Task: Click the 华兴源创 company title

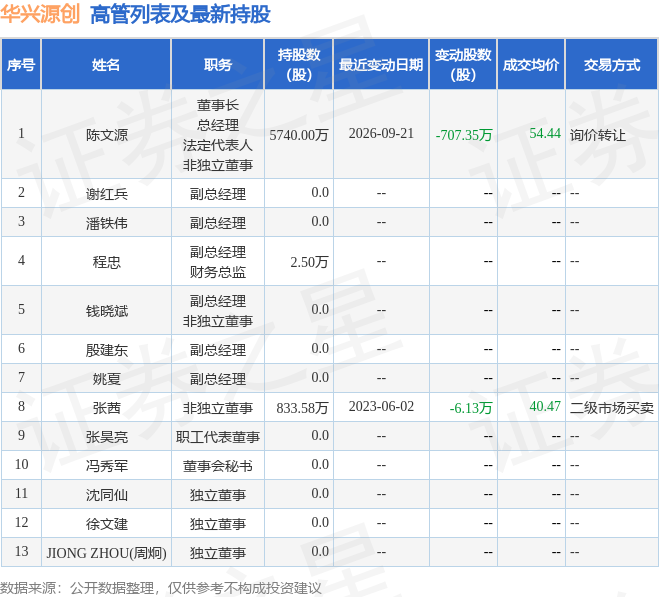Action: tap(40, 14)
